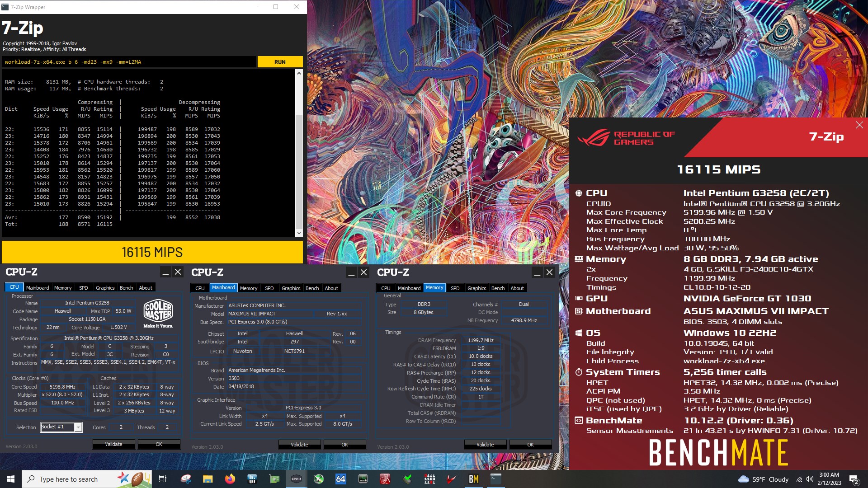Open the weather cloud tray icon
This screenshot has width=868, height=488.
tap(743, 479)
